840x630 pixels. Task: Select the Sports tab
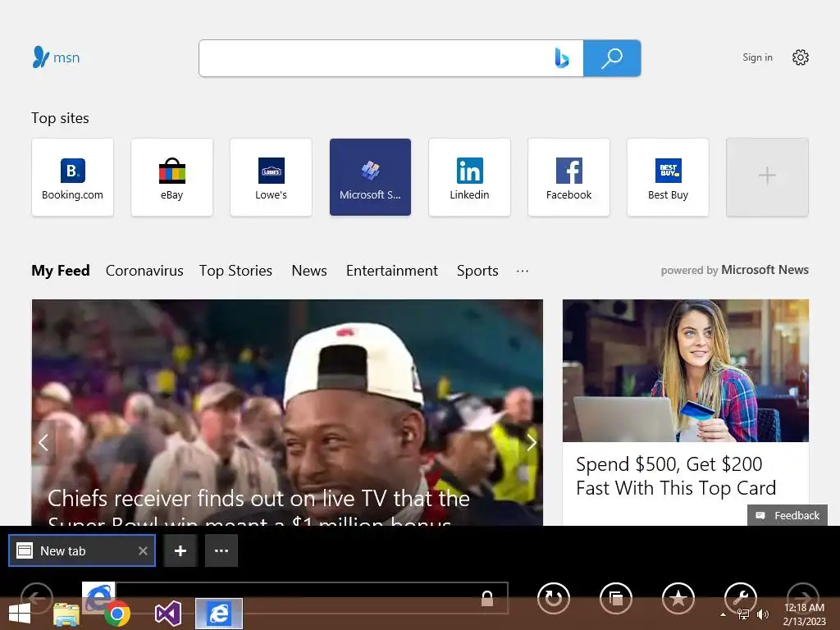click(477, 271)
